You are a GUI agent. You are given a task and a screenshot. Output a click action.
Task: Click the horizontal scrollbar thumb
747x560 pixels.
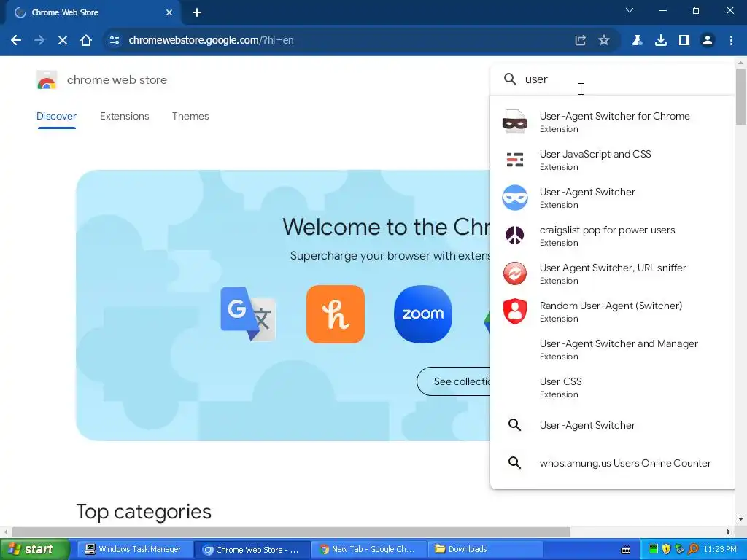[291, 532]
